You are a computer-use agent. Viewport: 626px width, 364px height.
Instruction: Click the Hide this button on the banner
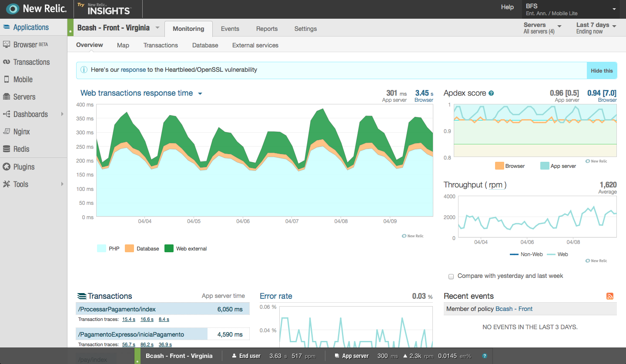coord(602,70)
